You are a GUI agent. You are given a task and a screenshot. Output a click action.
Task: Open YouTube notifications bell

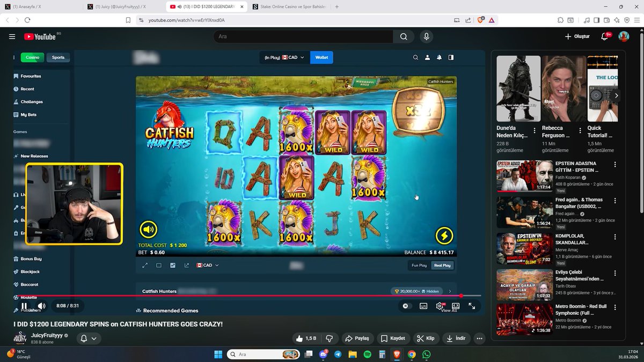[605, 36]
